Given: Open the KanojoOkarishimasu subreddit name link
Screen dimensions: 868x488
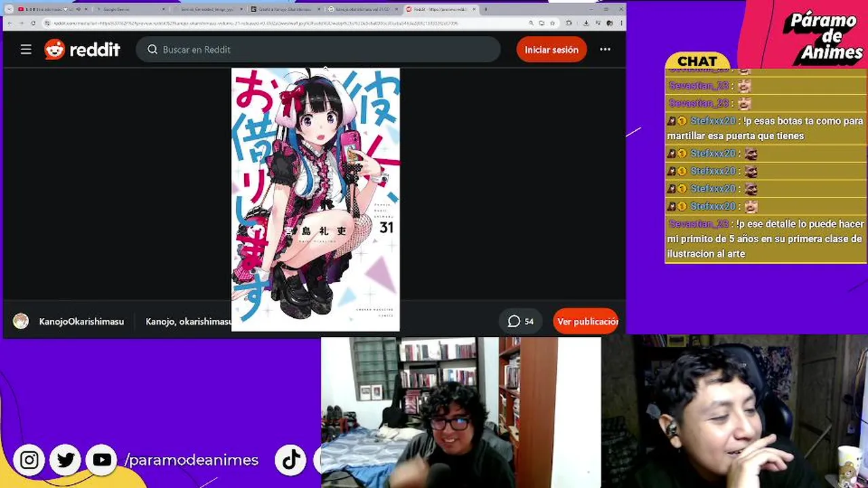Looking at the screenshot, I should (81, 321).
